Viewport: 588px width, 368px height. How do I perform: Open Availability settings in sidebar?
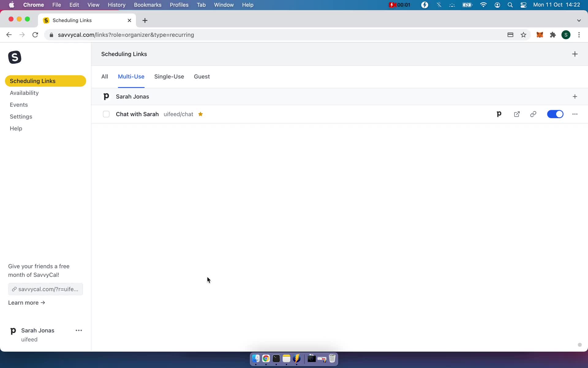click(24, 93)
